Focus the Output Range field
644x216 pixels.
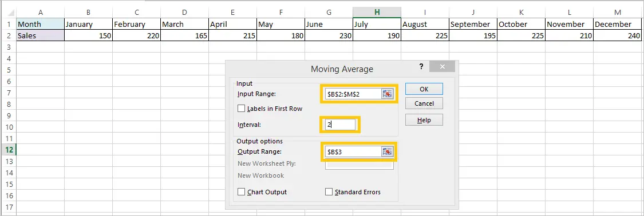click(353, 152)
